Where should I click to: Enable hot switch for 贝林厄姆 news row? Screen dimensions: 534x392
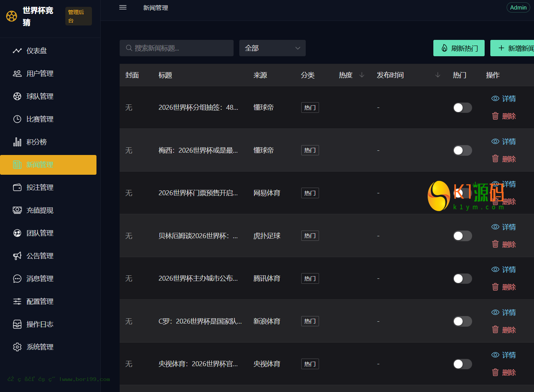tap(463, 236)
